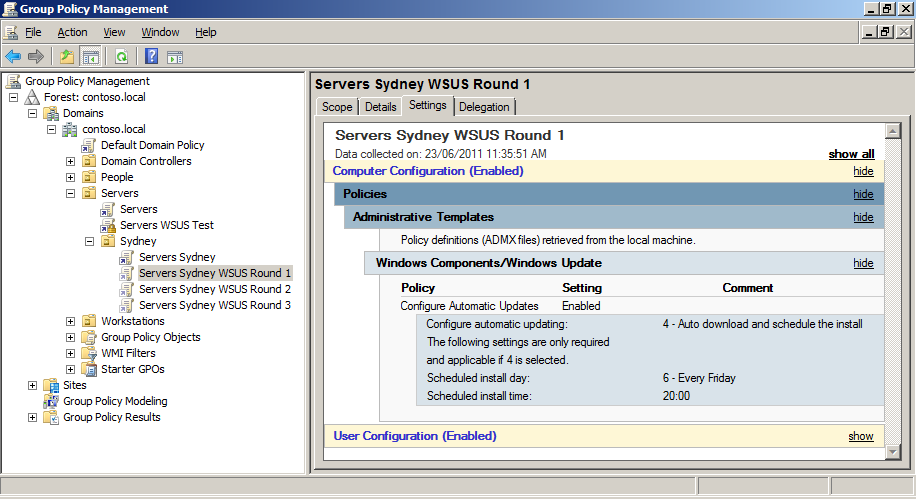
Task: Select Servers Sydney WSUS Round 2
Action: point(215,289)
